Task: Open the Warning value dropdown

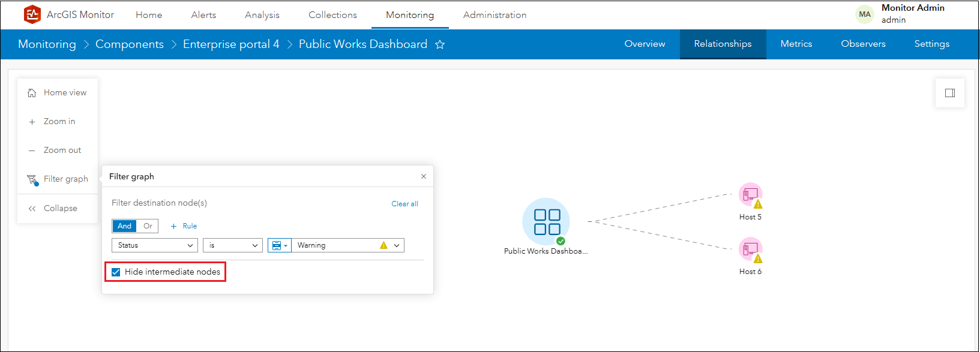Action: [348, 245]
